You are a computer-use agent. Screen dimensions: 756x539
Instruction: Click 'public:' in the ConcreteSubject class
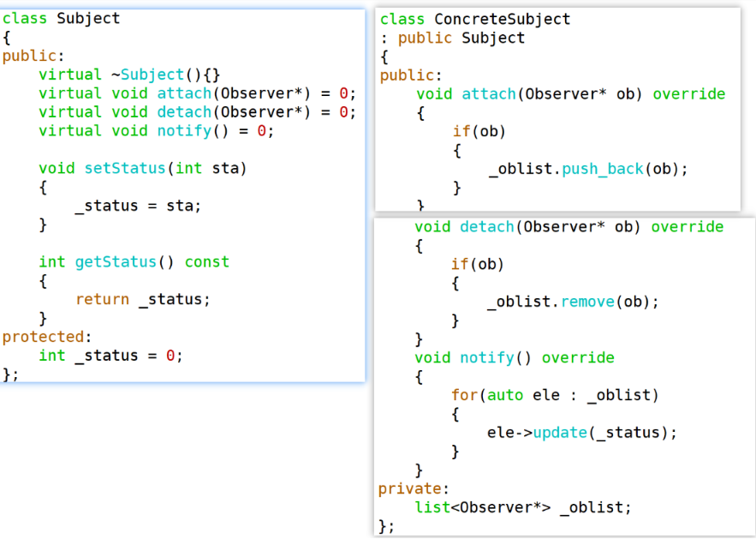point(411,75)
